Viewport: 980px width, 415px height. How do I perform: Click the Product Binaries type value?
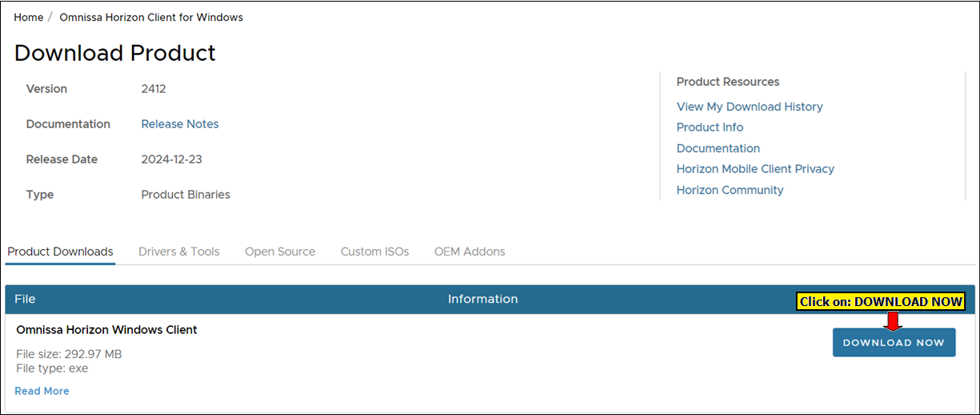coord(186,195)
